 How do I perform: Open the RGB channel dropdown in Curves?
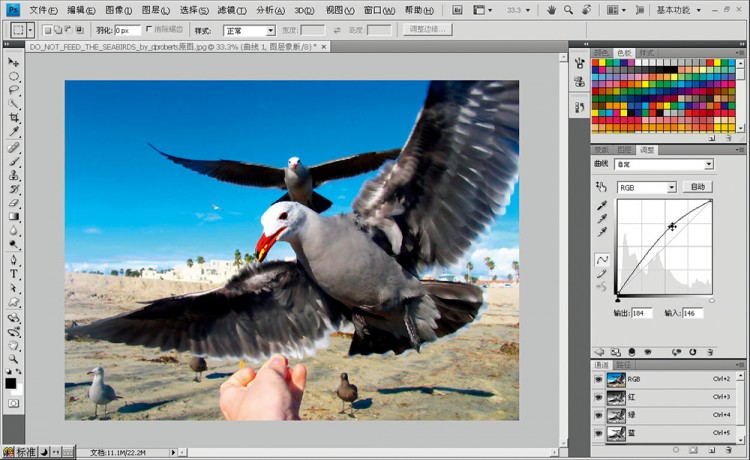coord(647,187)
